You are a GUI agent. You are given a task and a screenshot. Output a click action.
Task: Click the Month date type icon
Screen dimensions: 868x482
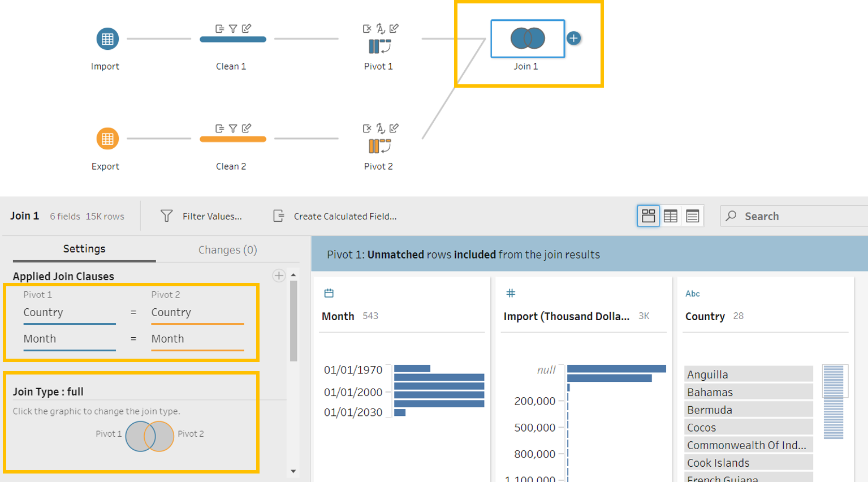pos(329,293)
